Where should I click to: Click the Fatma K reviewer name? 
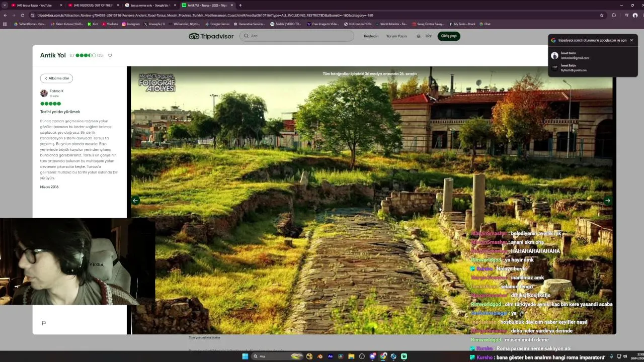point(56,91)
